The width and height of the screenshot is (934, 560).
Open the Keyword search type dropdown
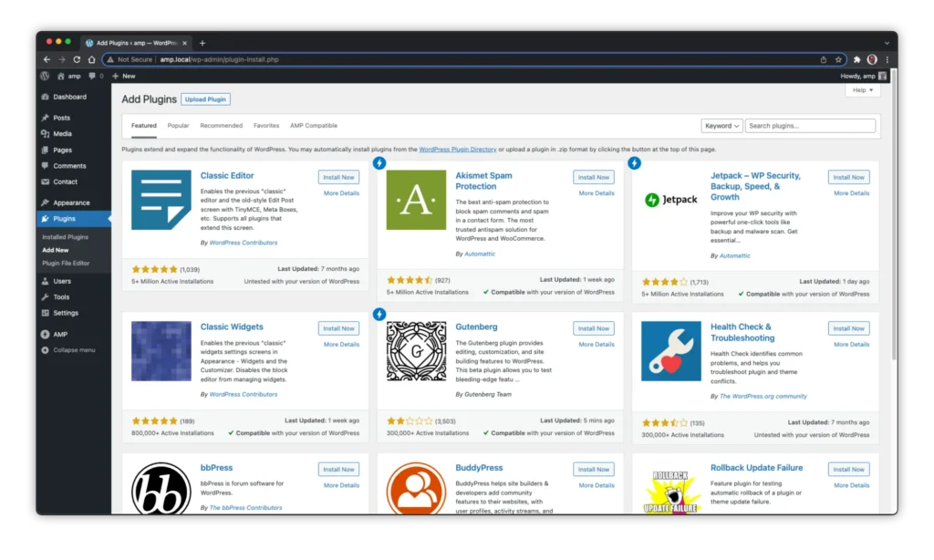(721, 126)
